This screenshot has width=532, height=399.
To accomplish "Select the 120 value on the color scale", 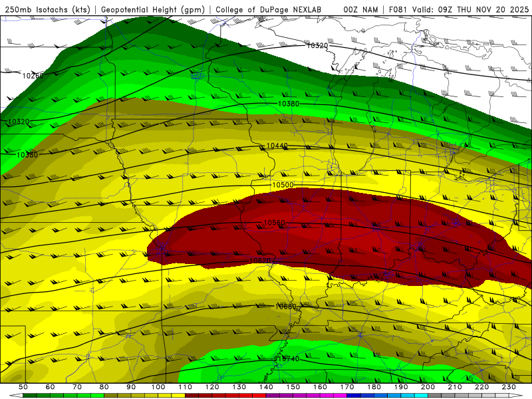I will point(212,387).
